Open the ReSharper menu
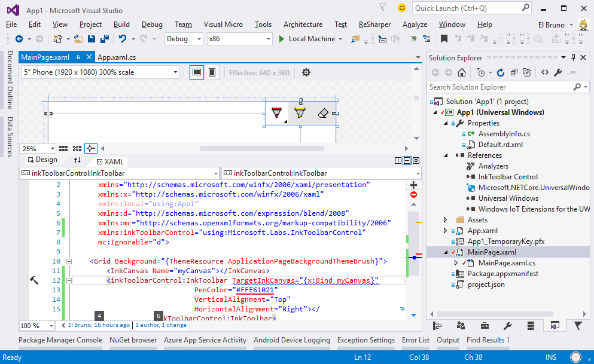 click(x=374, y=25)
